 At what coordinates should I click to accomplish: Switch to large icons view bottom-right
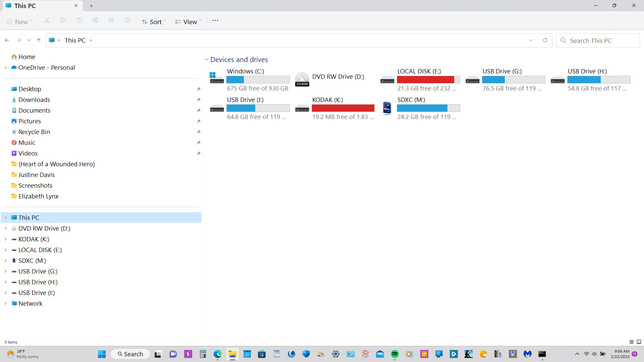(639, 342)
